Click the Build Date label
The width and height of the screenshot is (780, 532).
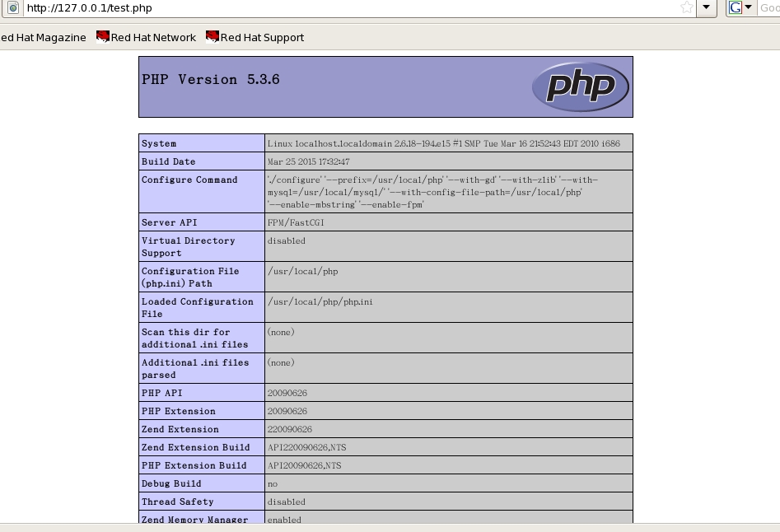pyautogui.click(x=168, y=161)
